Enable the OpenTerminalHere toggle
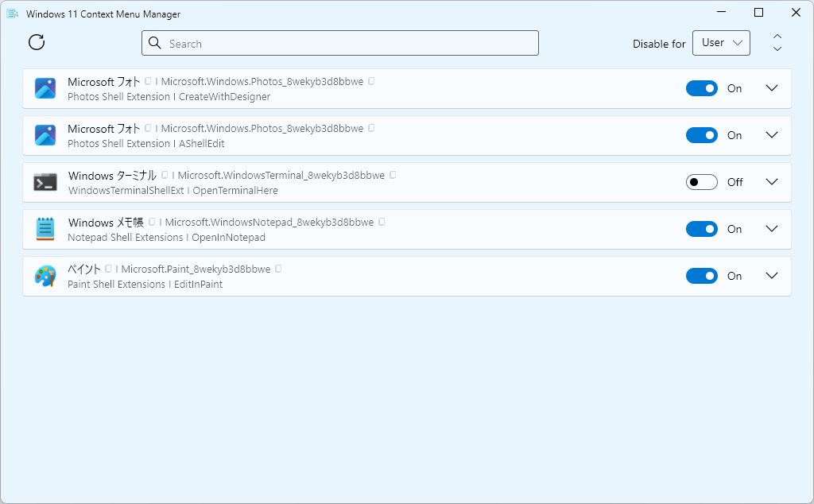Image resolution: width=814 pixels, height=504 pixels. tap(701, 182)
